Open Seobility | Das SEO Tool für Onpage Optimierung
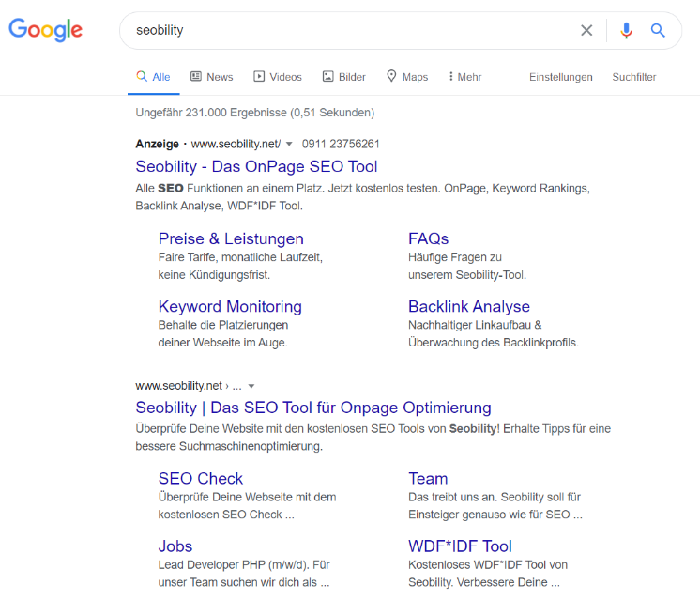Screen dimensions: 700x600 pyautogui.click(x=313, y=408)
